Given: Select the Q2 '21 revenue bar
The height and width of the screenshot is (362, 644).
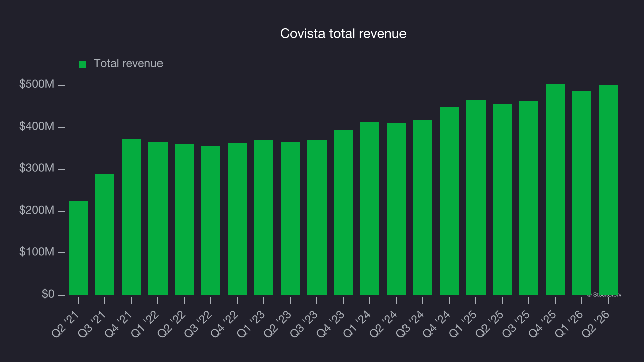Looking at the screenshot, I should pos(78,248).
